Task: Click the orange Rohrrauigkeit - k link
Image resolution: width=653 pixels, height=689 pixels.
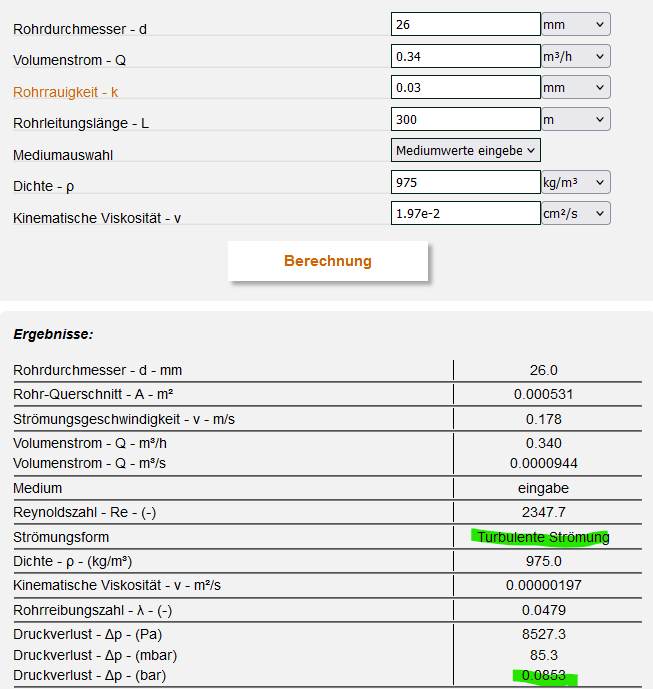Action: (65, 92)
